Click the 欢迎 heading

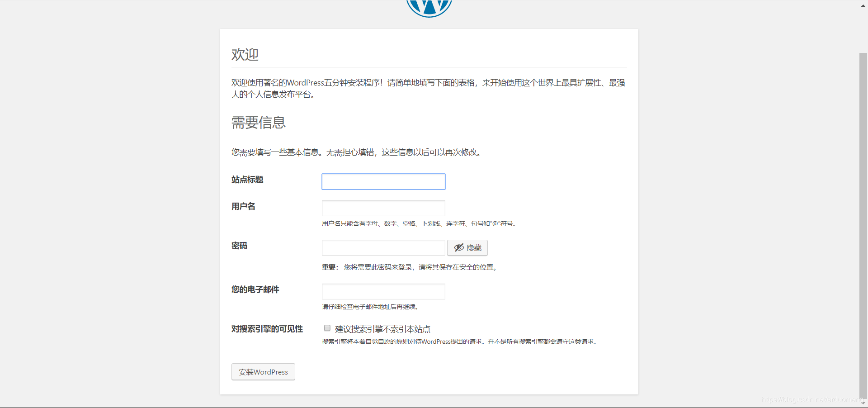[x=245, y=54]
